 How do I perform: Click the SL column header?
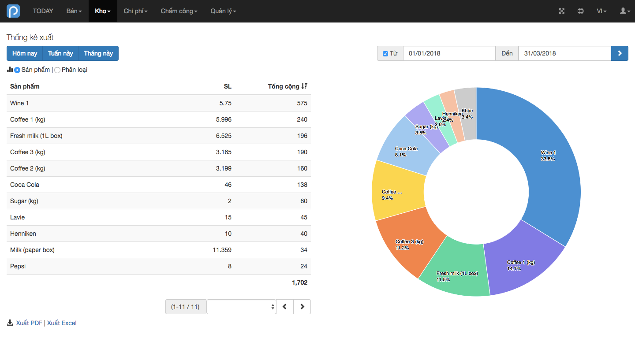[x=228, y=86]
